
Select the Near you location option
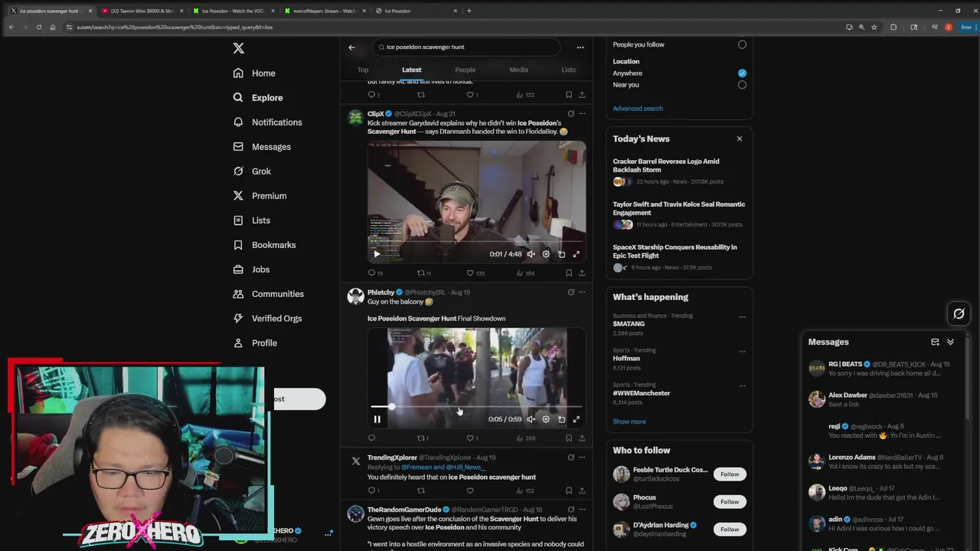tap(742, 85)
